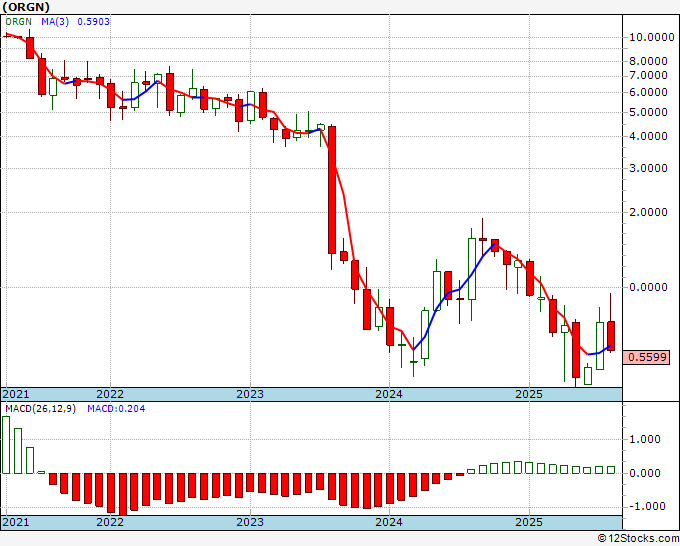
Task: Select 2024 on the MACD panel timeline
Action: coord(389,522)
